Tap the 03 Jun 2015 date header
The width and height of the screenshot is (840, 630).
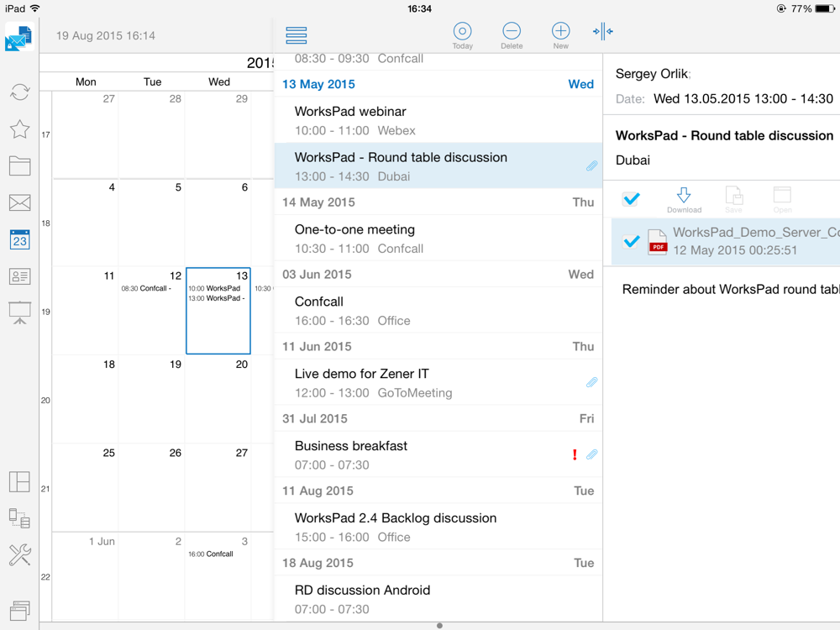[x=438, y=275]
